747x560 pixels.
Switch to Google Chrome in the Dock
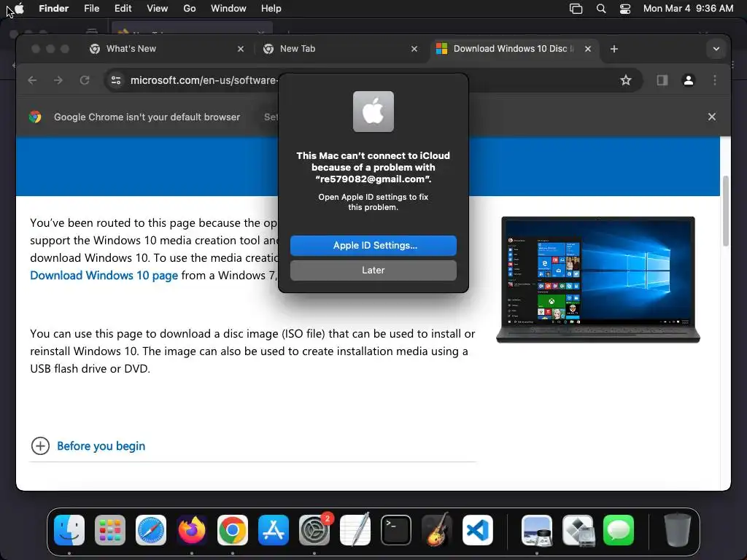click(x=233, y=530)
